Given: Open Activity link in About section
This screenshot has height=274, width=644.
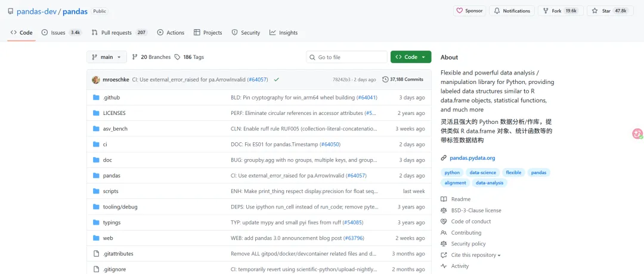Looking at the screenshot, I should 460,266.
